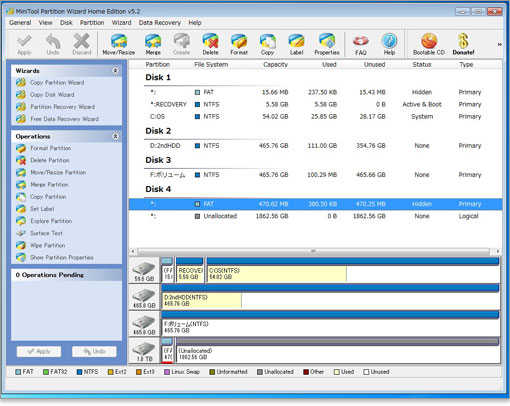Image resolution: width=510 pixels, height=406 pixels.
Task: Click the horizontal scrollbar right arrow
Action: pyautogui.click(x=498, y=251)
